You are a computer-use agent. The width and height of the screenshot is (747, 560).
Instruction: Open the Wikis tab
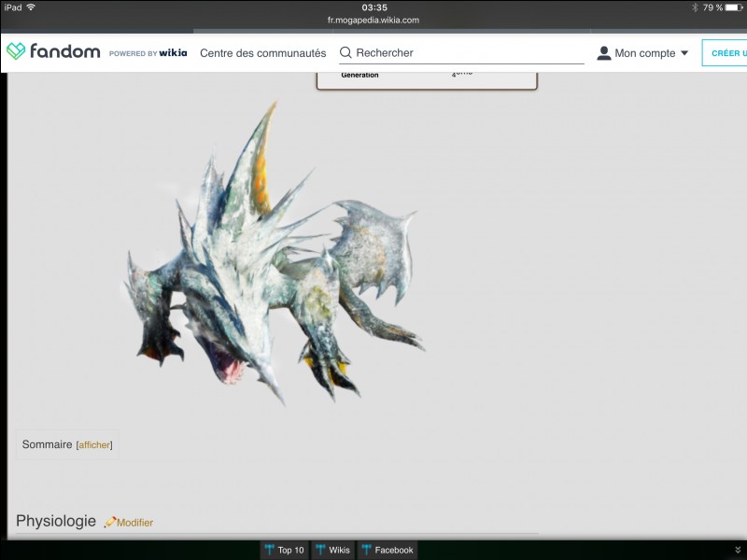tap(333, 550)
